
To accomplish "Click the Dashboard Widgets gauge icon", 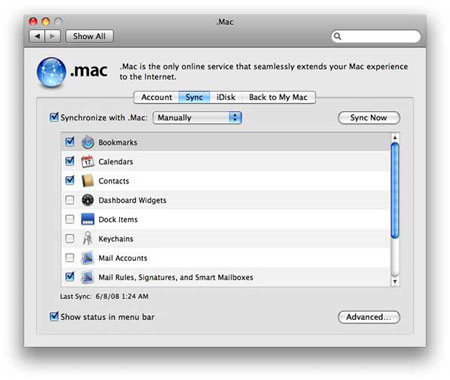I will 88,200.
